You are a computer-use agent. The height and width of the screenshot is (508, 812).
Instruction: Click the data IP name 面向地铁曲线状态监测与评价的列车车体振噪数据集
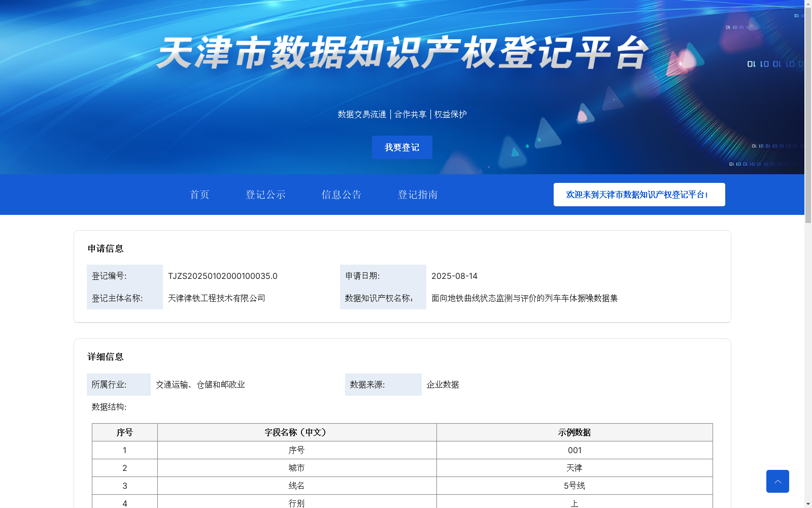(x=525, y=298)
